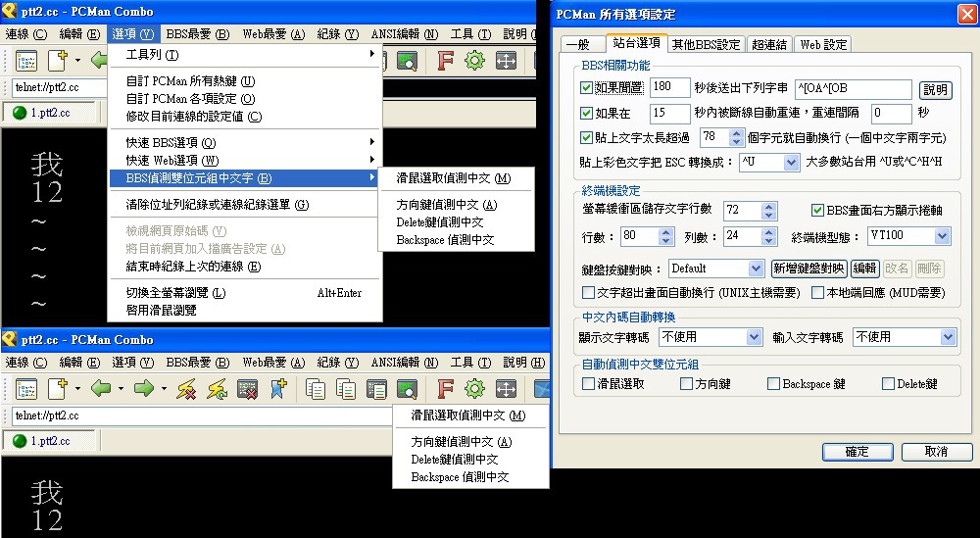Click 1.ptt2.cc connection tab in lower window

(49, 441)
